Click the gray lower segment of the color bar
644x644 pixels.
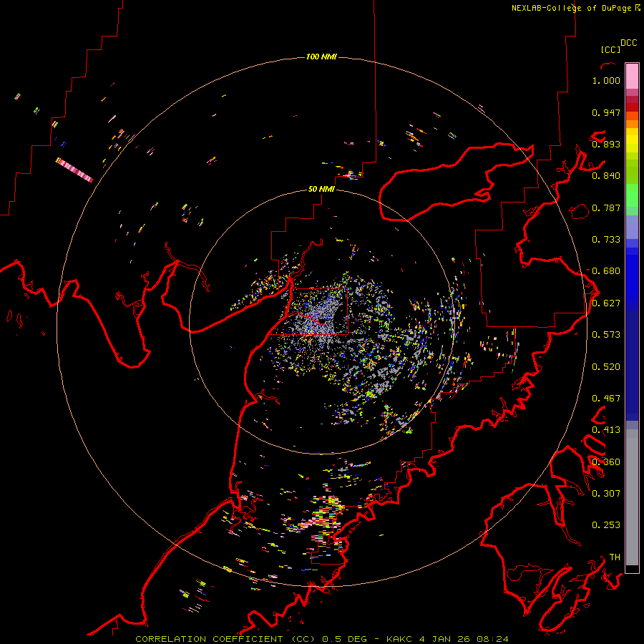tap(632, 497)
